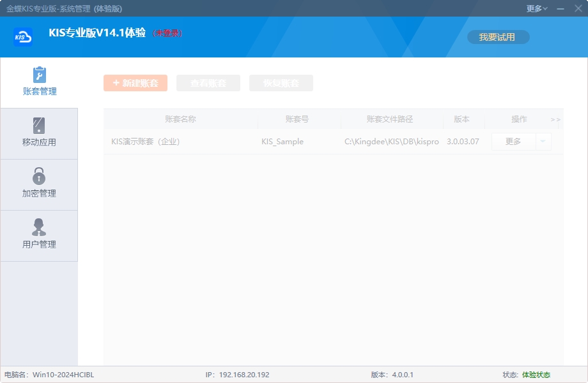Viewport: 588px width, 383px height.
Task: Switch to 加密管理 tab label
Action: point(39,193)
